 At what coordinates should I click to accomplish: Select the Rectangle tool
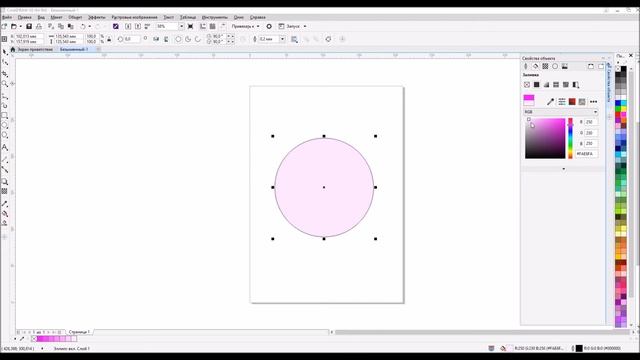(5, 116)
